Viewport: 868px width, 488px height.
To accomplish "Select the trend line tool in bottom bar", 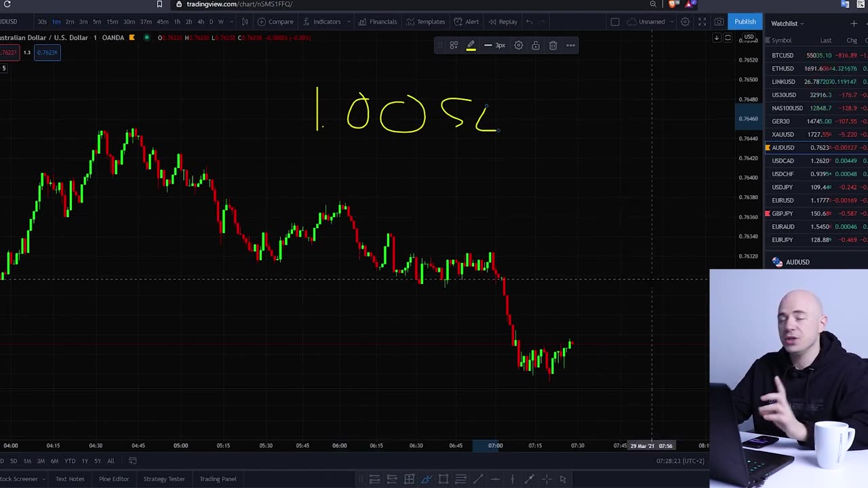I will click(x=478, y=479).
